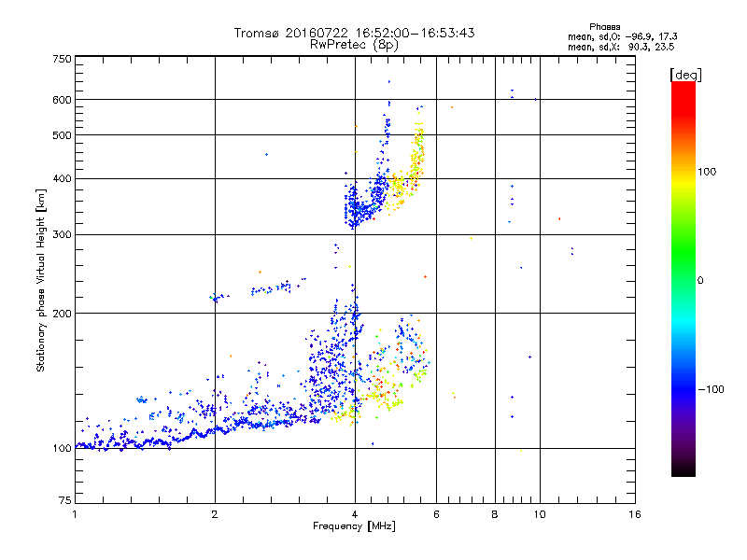Click the x-axis tick label '1'
Viewport: 747px width, 560px height.
click(x=75, y=514)
